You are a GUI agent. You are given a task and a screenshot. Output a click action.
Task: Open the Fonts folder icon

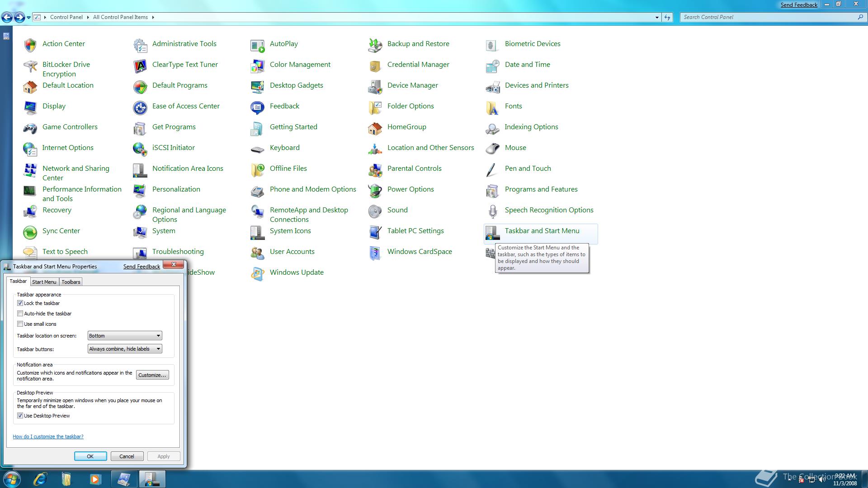click(x=493, y=108)
